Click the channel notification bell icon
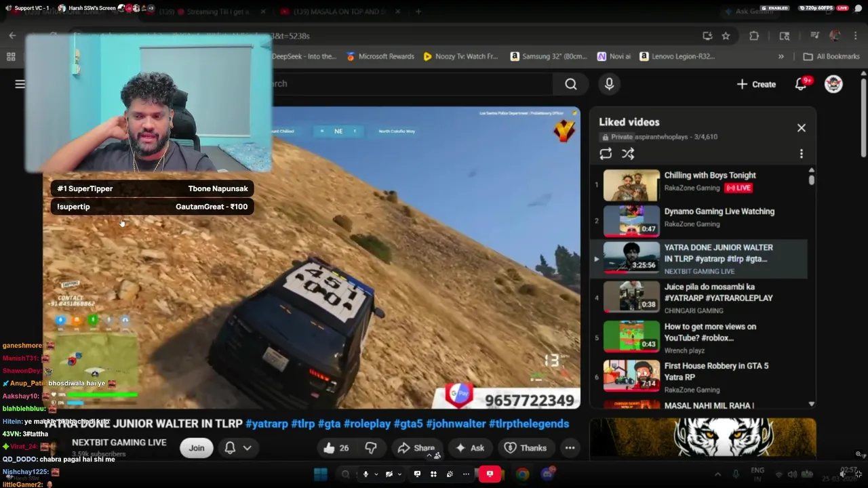Image resolution: width=868 pixels, height=488 pixels. 230,448
